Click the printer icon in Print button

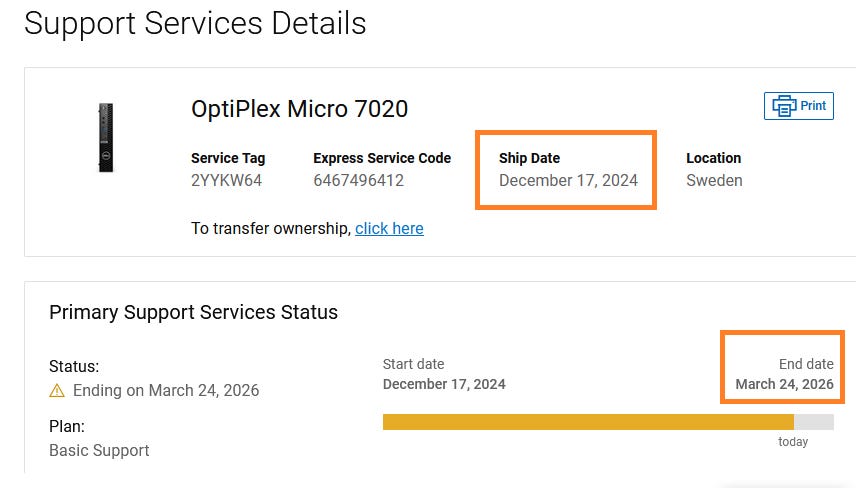784,106
